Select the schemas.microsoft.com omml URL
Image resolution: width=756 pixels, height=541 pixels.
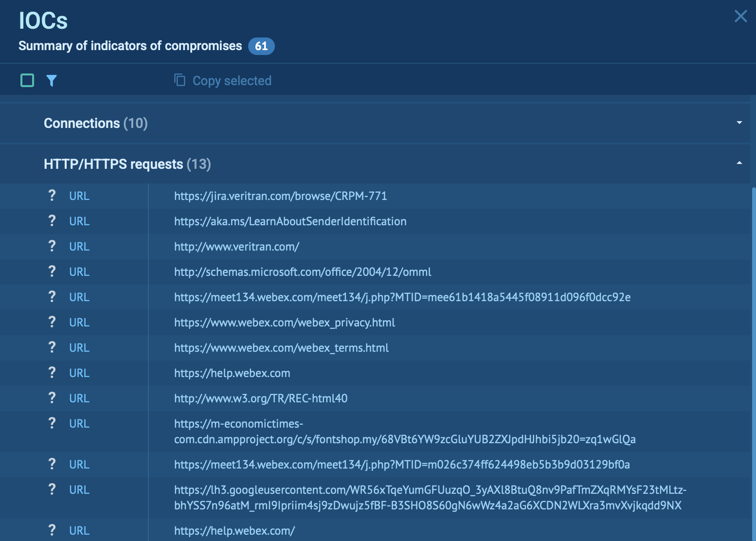tap(303, 272)
